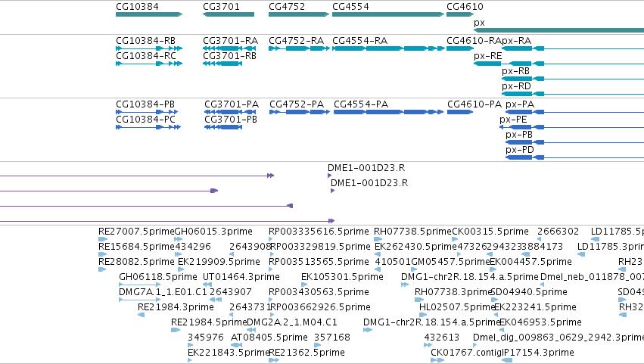
Task: Click the CG4610-RA transcript label
Action: point(474,41)
